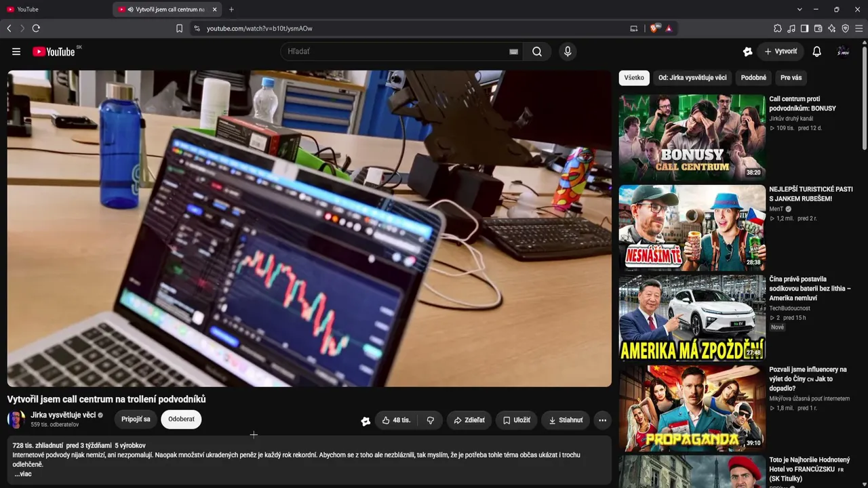Open 'Pozvali jsme influencery' video title
The width and height of the screenshot is (868, 488).
tap(808, 379)
